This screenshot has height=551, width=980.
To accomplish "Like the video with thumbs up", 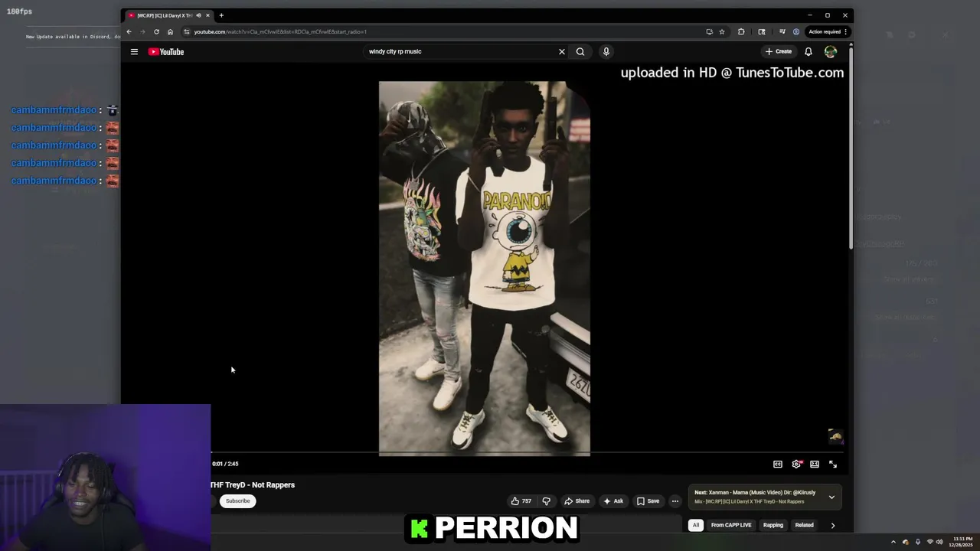I will [x=521, y=501].
